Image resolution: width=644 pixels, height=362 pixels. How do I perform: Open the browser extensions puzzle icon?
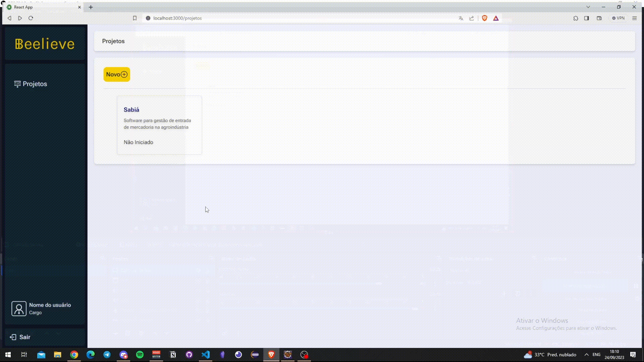pos(576,18)
